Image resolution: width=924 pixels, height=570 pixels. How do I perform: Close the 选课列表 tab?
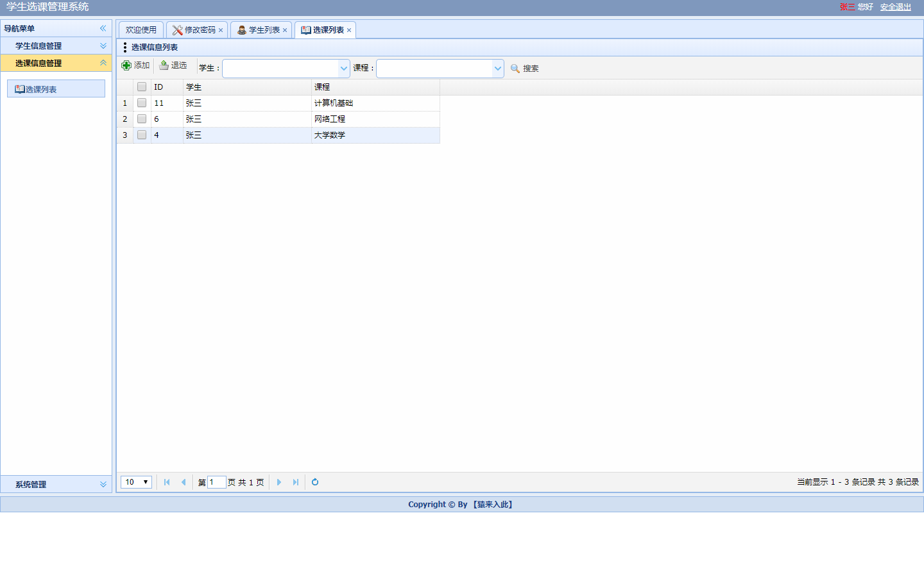click(349, 30)
